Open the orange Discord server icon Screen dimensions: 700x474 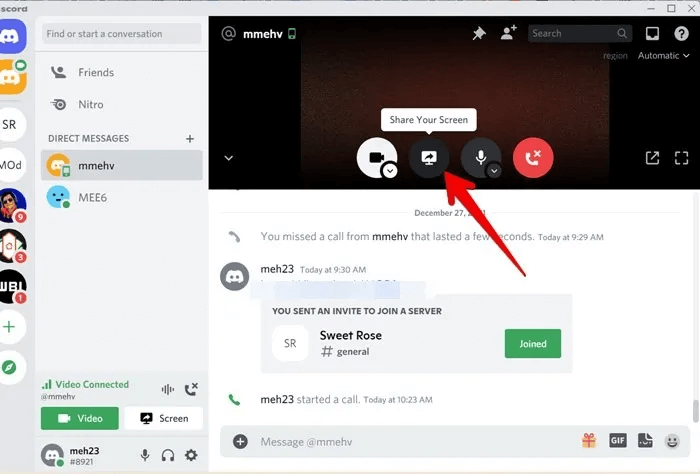coord(12,77)
